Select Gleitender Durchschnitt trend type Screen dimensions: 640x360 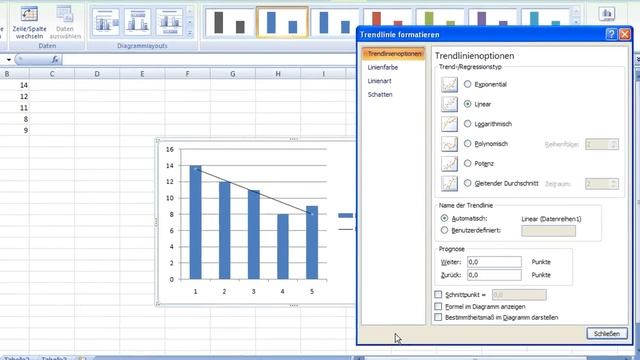[x=467, y=183]
